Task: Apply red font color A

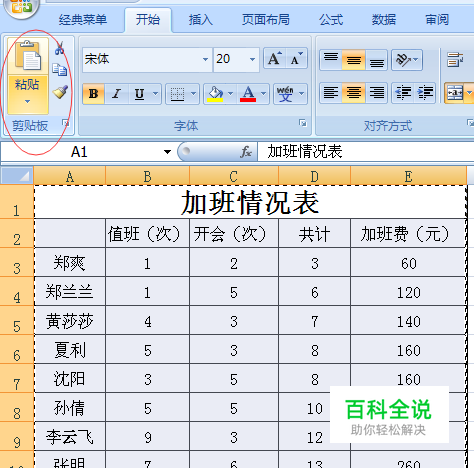Action: tap(248, 94)
